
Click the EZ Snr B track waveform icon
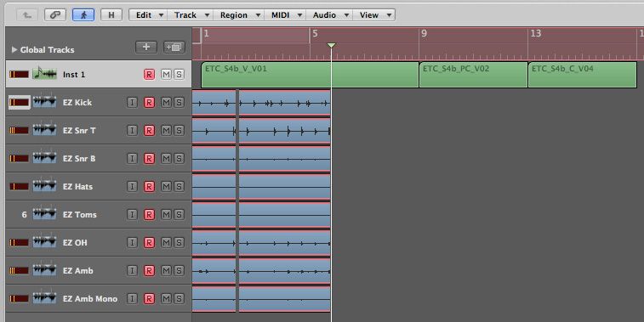[44, 158]
